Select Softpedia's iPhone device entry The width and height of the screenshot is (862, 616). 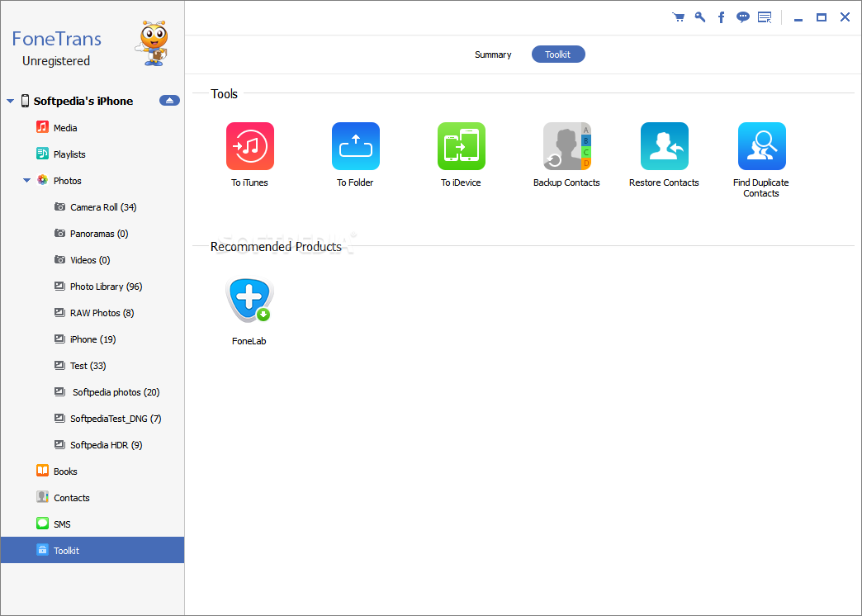coord(83,102)
